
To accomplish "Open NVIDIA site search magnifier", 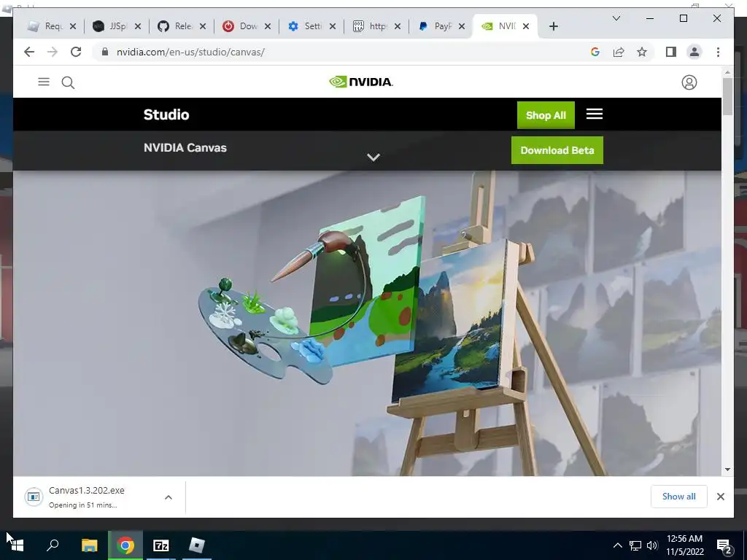I will point(68,83).
